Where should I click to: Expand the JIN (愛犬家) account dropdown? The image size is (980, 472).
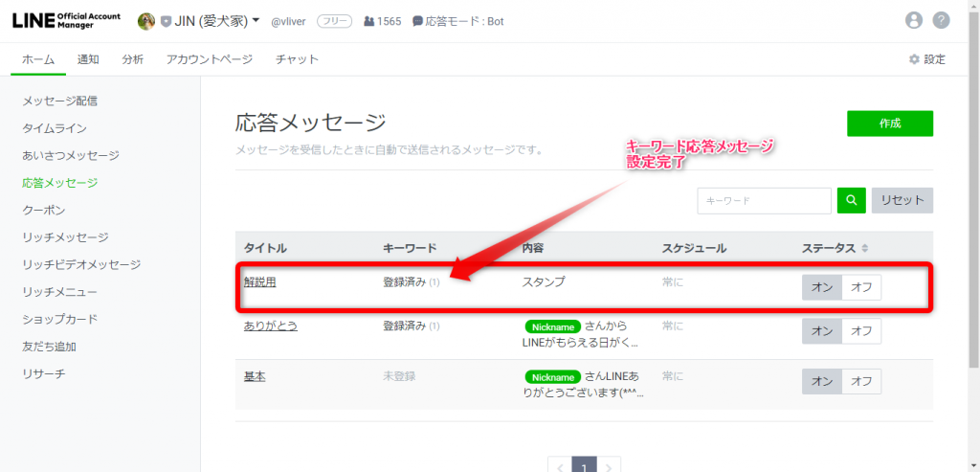[x=256, y=21]
